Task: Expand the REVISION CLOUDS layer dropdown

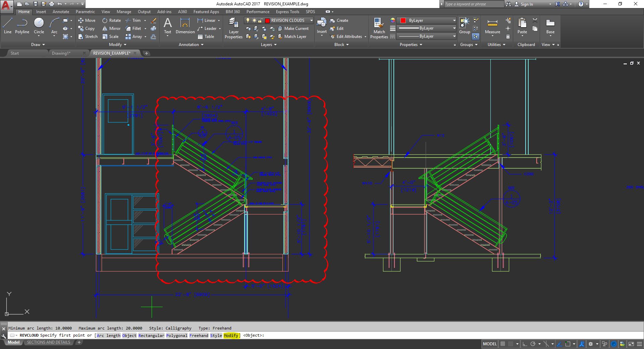Action: (x=311, y=20)
